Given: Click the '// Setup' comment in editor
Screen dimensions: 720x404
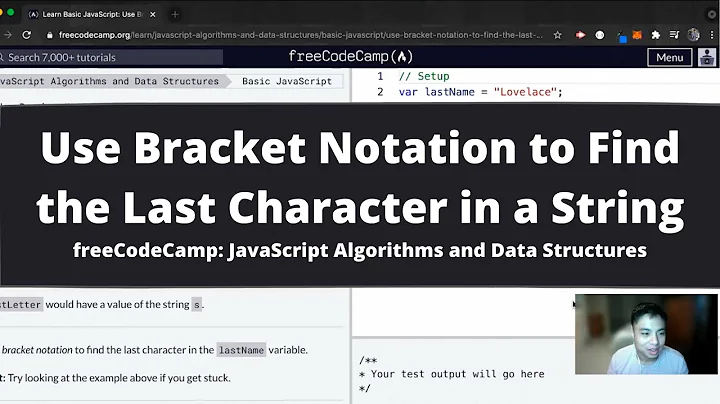Looking at the screenshot, I should 424,76.
